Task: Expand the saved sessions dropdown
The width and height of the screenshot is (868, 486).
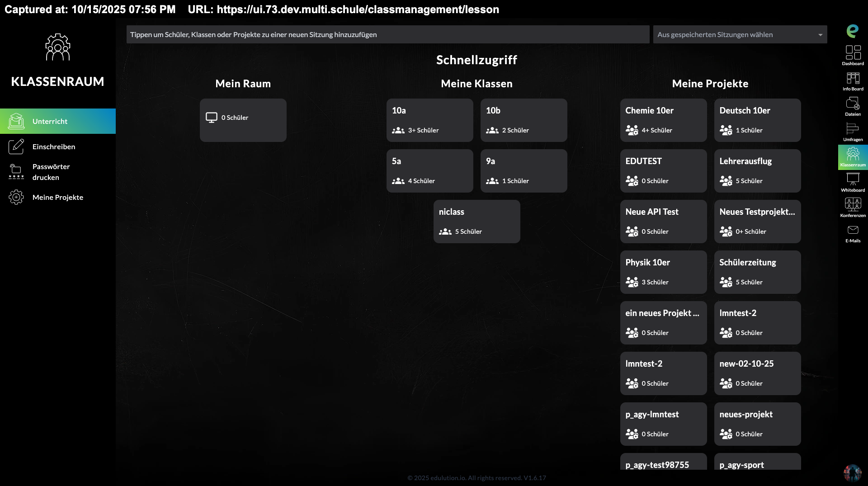Action: (x=740, y=34)
